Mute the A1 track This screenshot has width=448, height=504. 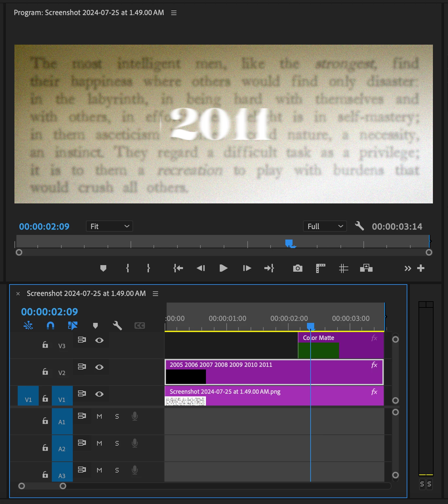pos(99,416)
